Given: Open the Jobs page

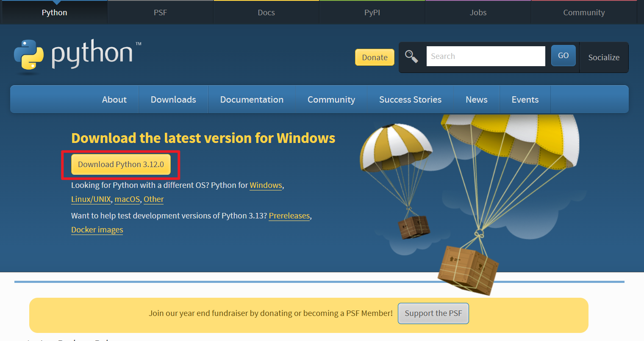Looking at the screenshot, I should pyautogui.click(x=478, y=12).
